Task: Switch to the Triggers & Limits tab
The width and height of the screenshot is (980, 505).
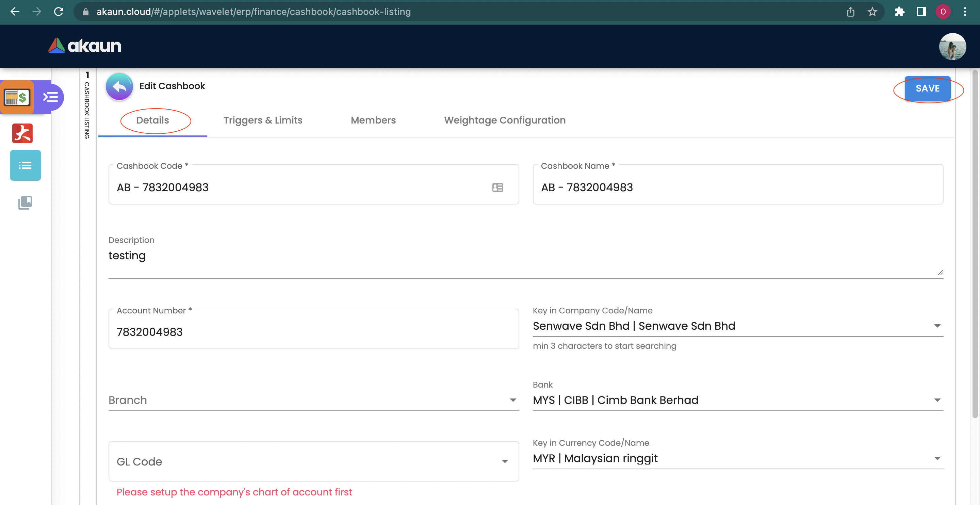Action: [x=262, y=120]
